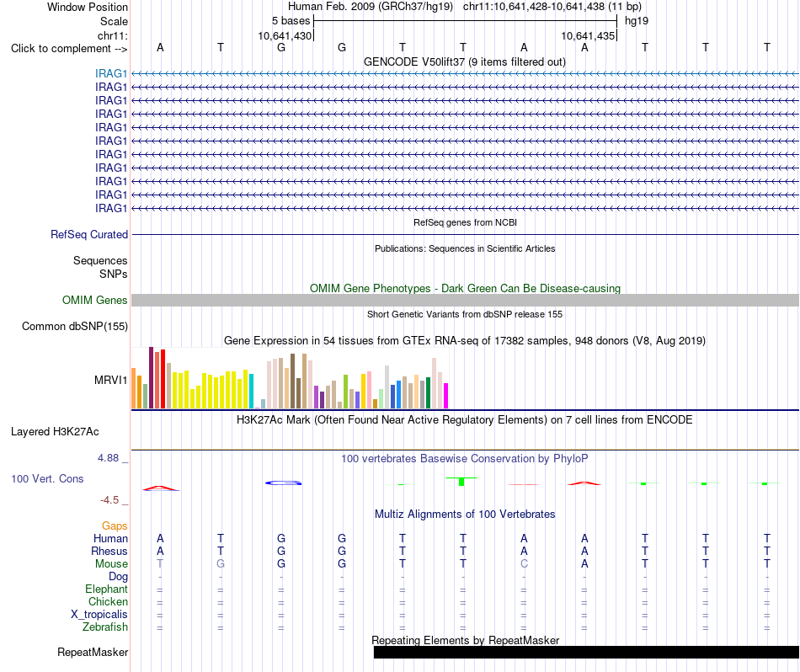Viewport: 800px width, 672px height.
Task: Open the GENCODE V50lift37 track title
Action: (464, 61)
